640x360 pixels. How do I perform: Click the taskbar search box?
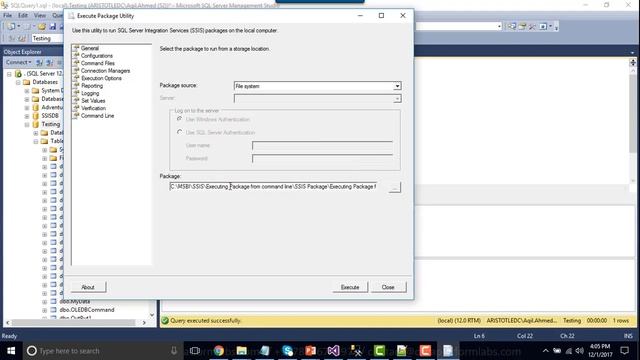(x=102, y=351)
